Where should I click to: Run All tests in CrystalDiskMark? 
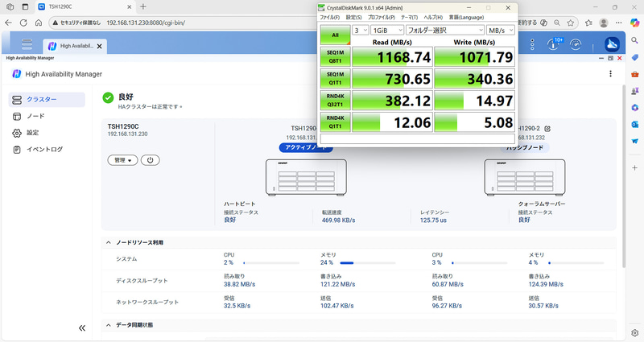(335, 35)
